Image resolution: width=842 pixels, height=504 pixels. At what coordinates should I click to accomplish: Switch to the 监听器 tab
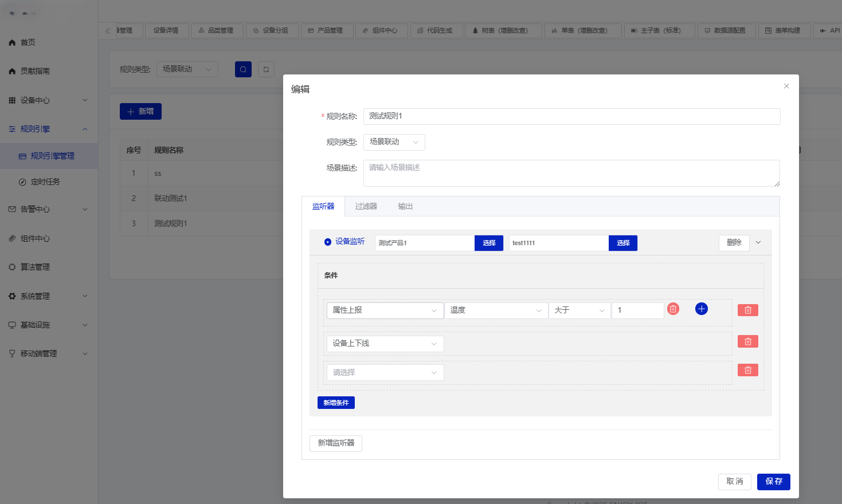pyautogui.click(x=323, y=206)
